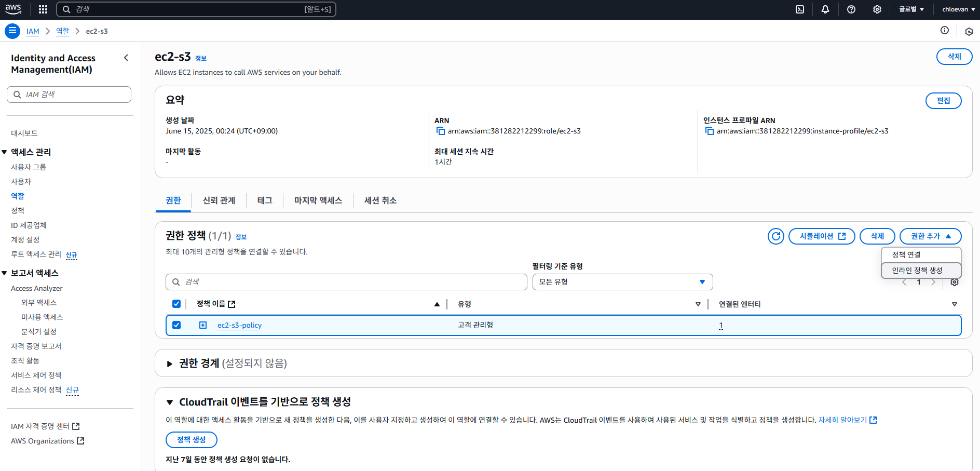Go to Roles breadcrumb link

pyautogui.click(x=62, y=31)
